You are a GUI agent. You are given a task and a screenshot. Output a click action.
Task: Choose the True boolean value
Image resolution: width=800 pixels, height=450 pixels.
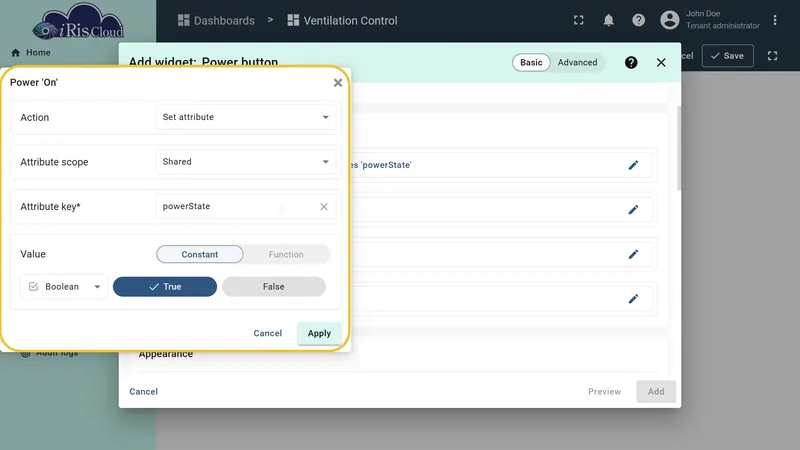165,287
